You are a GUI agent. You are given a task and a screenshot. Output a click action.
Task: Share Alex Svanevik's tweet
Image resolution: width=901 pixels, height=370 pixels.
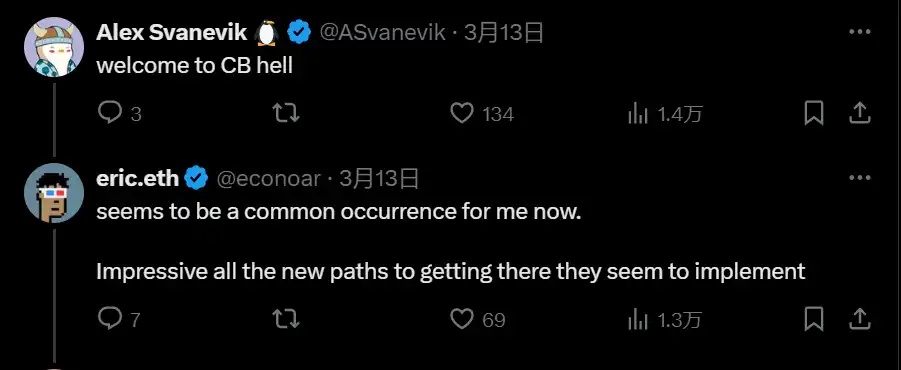[859, 114]
